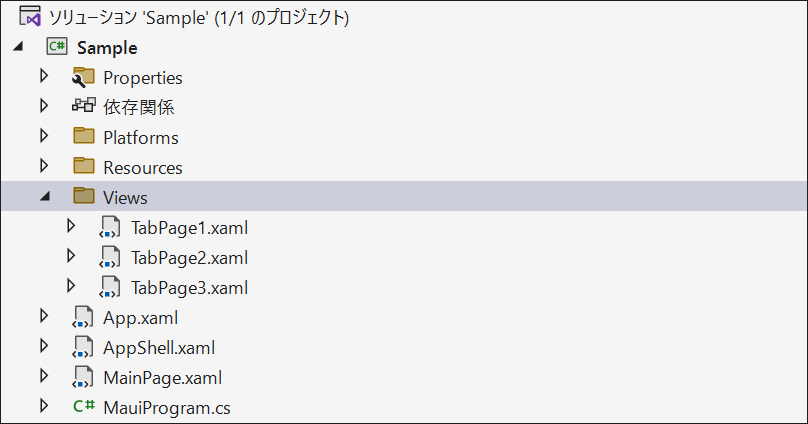Click the AppShell.xaml file icon
The width and height of the screenshot is (808, 424).
coord(83,347)
